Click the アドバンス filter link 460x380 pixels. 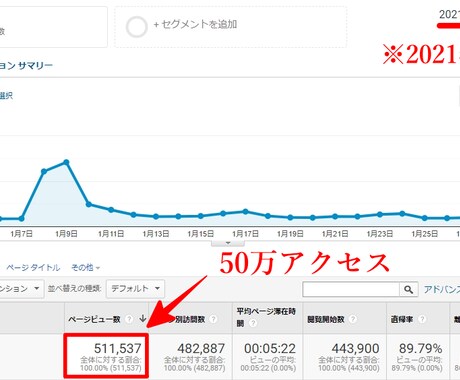coord(442,289)
